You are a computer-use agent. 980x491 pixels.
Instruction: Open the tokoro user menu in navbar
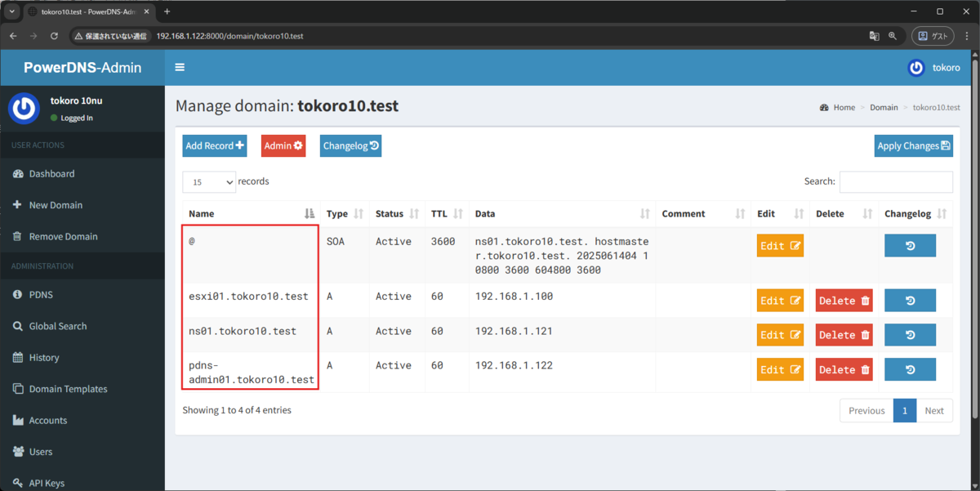[933, 68]
